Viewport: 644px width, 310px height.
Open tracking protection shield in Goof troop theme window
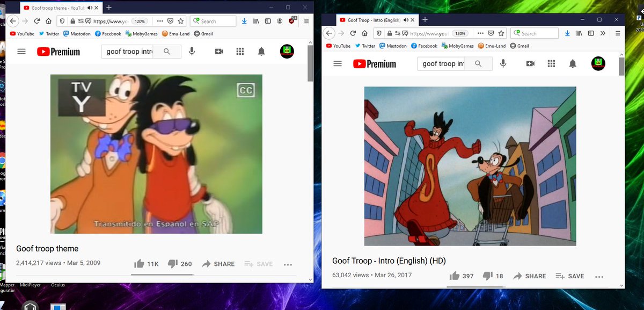(x=62, y=21)
